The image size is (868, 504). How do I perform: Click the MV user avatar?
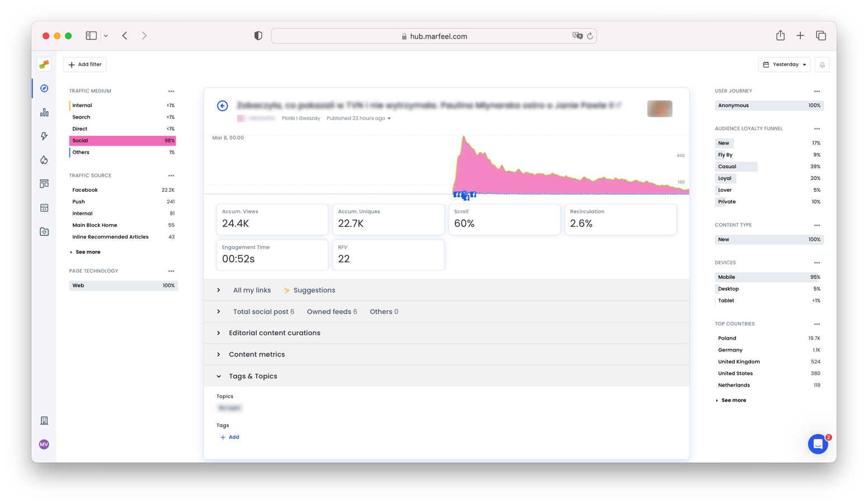point(44,444)
